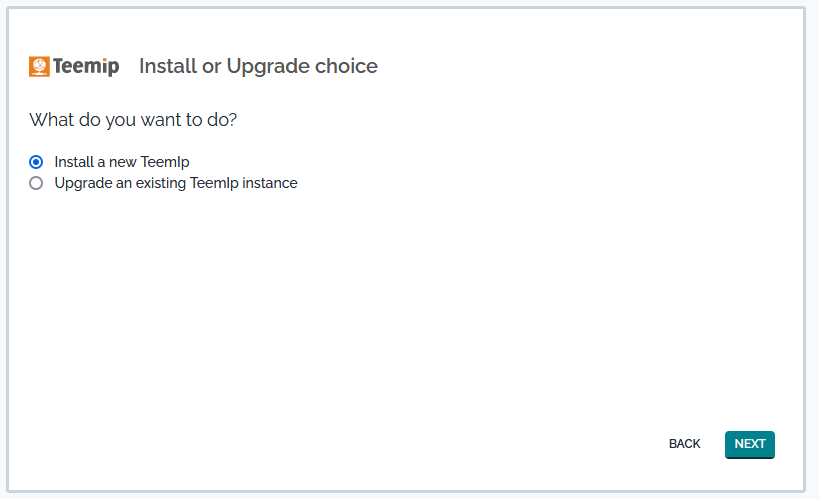Image resolution: width=819 pixels, height=499 pixels.
Task: Click the word 'TeemIp' in the install option
Action: (166, 161)
